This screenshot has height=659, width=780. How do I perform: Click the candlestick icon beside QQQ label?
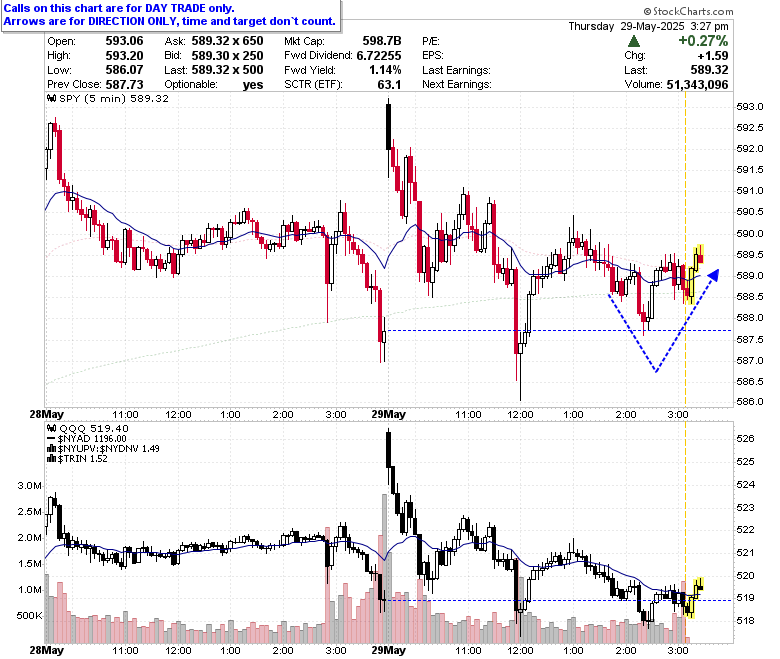point(52,428)
